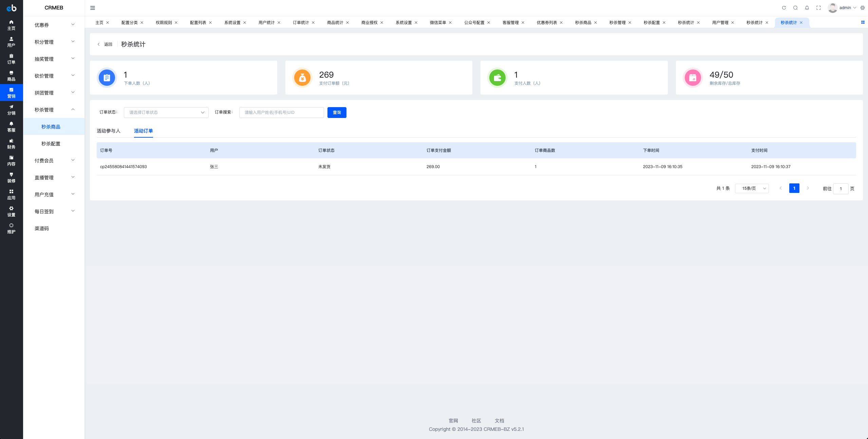The height and width of the screenshot is (439, 868).
Task: Open the 社区 footer link
Action: pyautogui.click(x=476, y=421)
